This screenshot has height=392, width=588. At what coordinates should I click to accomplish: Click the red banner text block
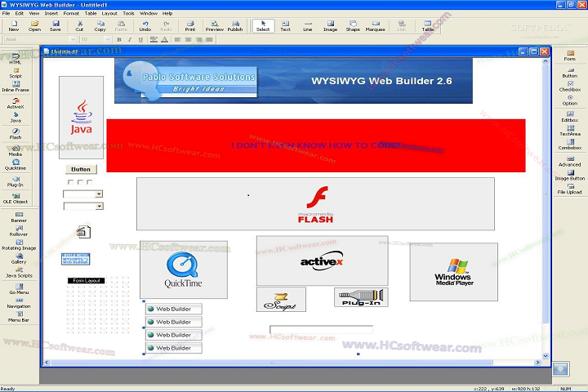[x=315, y=145]
